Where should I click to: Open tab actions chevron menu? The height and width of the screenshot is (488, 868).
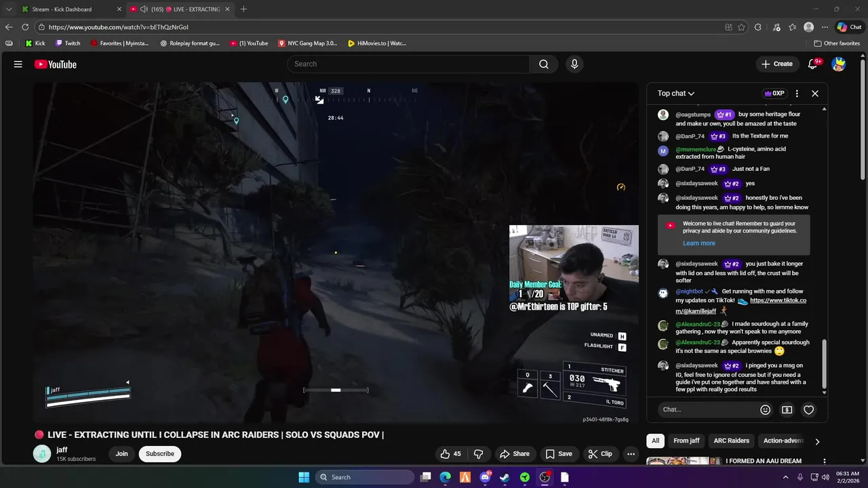pyautogui.click(x=9, y=9)
